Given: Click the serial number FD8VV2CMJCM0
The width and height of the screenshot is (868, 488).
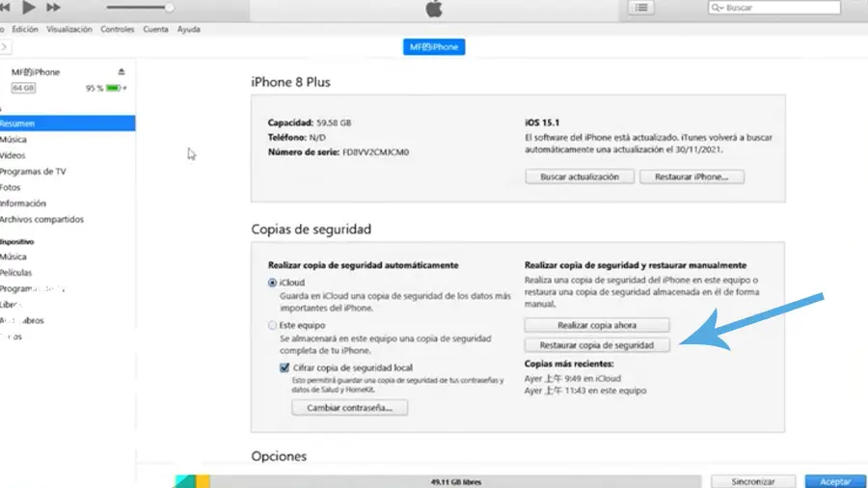Looking at the screenshot, I should [375, 152].
